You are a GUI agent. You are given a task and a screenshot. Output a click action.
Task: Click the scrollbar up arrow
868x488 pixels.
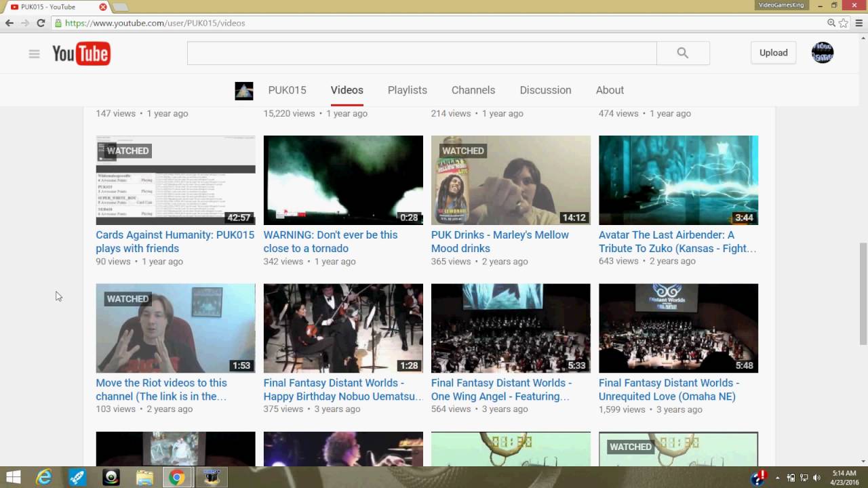pos(863,38)
